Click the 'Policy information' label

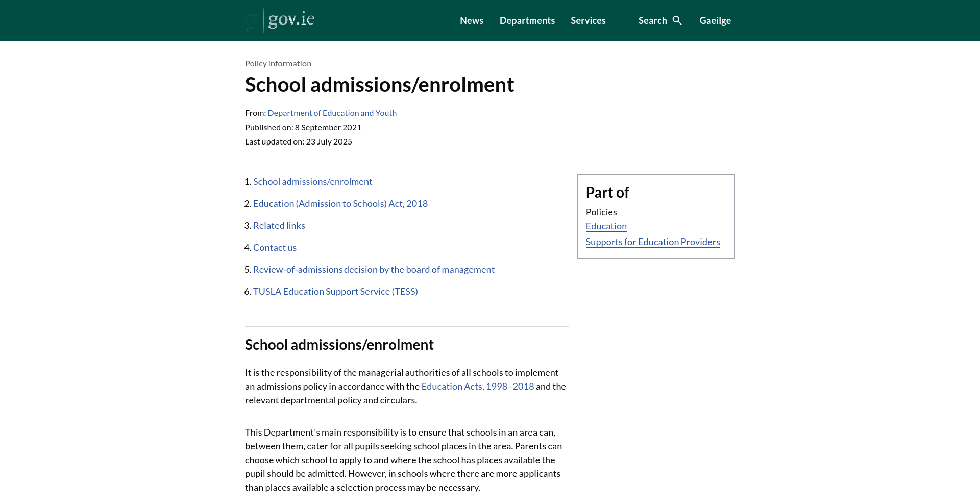pos(278,63)
